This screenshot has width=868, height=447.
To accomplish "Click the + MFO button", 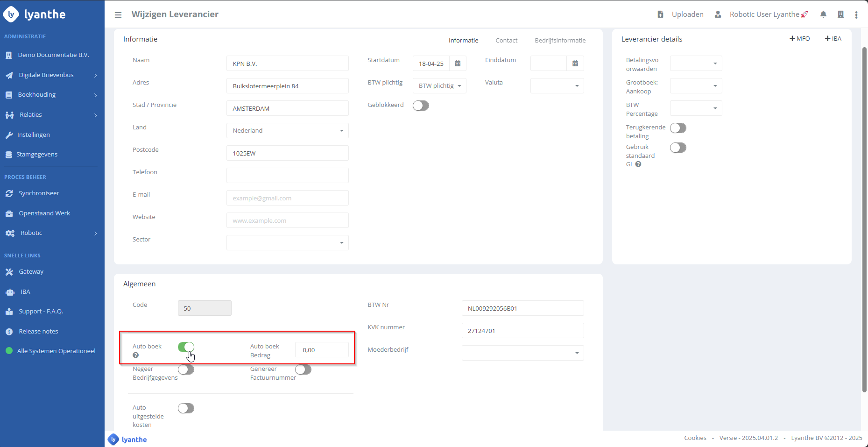I will 799,39.
